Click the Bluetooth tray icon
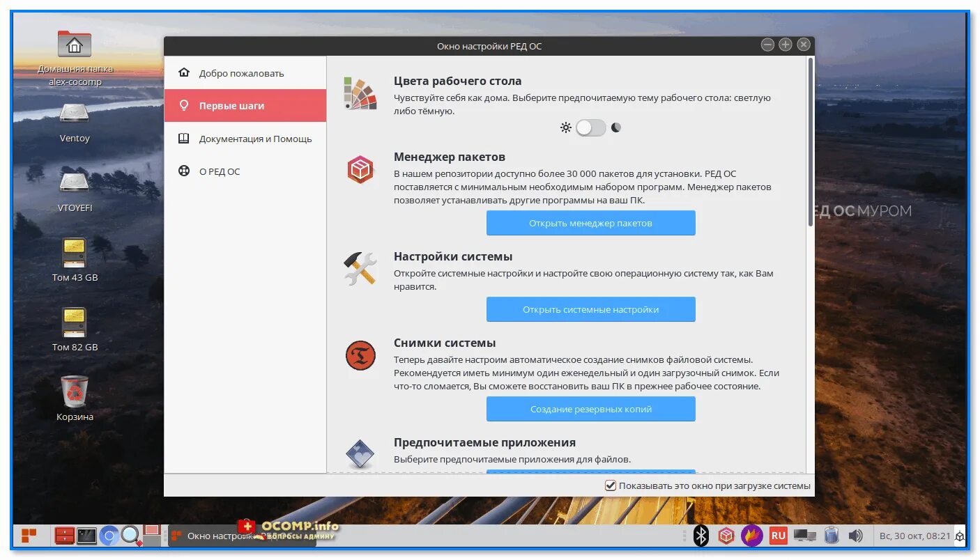 [701, 536]
